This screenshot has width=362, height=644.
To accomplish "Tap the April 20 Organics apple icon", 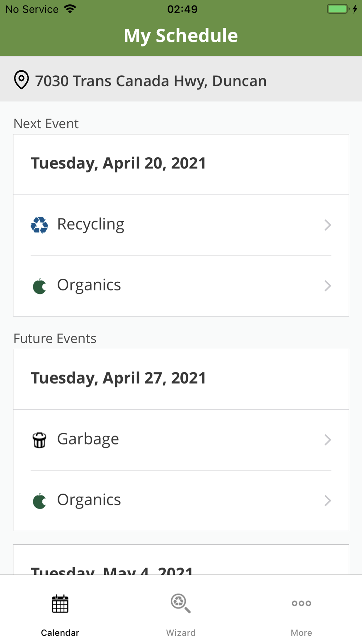I will (x=39, y=286).
